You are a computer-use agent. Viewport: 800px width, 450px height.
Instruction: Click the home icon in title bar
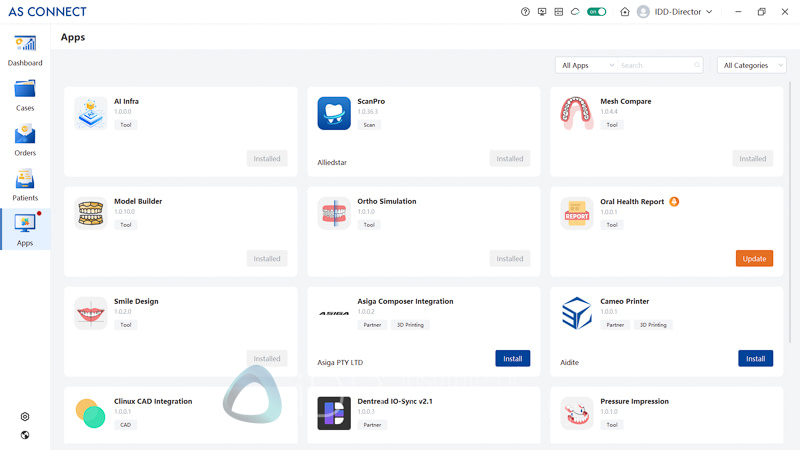(625, 12)
